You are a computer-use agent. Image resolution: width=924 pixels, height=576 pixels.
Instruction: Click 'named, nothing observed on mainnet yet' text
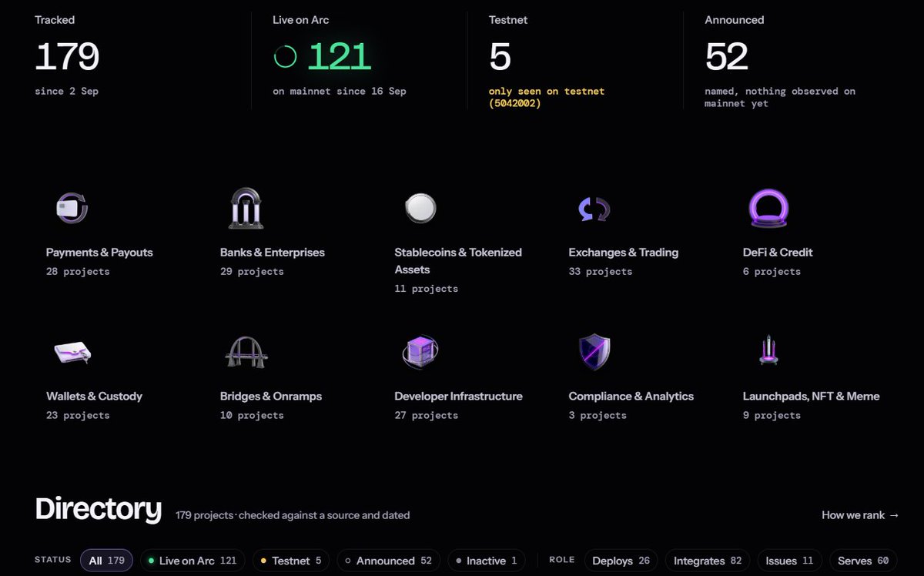click(x=780, y=97)
